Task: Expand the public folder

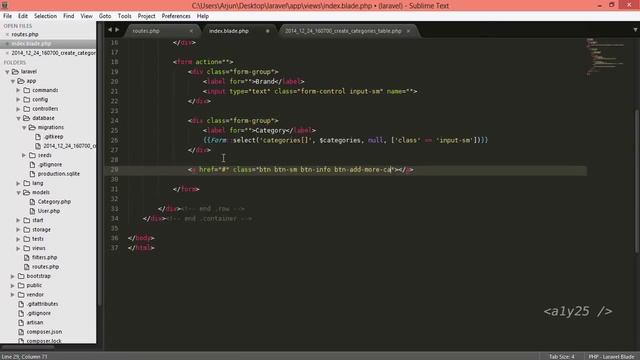Action: (13, 286)
